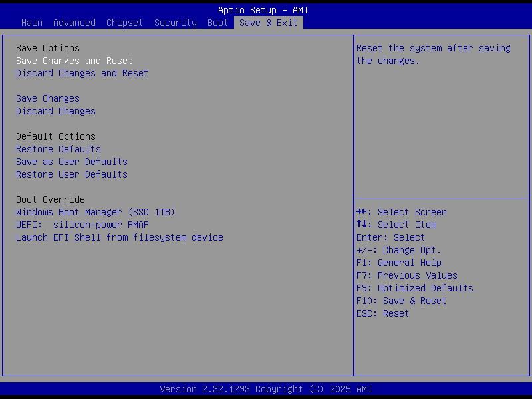
Task: Click the 'Select Item' key hint
Action: point(396,225)
